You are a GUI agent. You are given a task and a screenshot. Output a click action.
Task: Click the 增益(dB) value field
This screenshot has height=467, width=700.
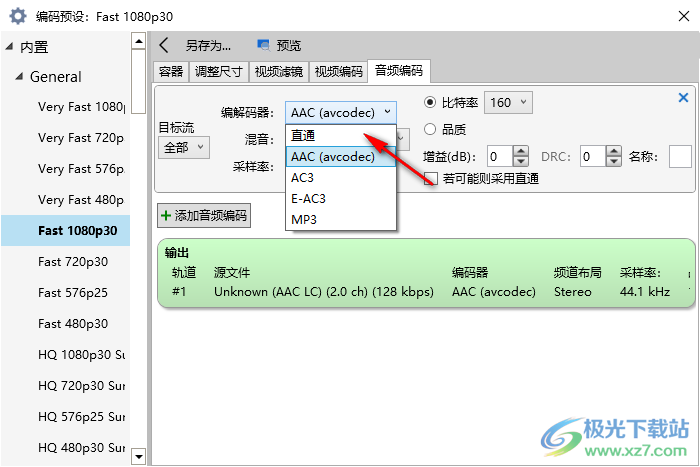tap(500, 156)
